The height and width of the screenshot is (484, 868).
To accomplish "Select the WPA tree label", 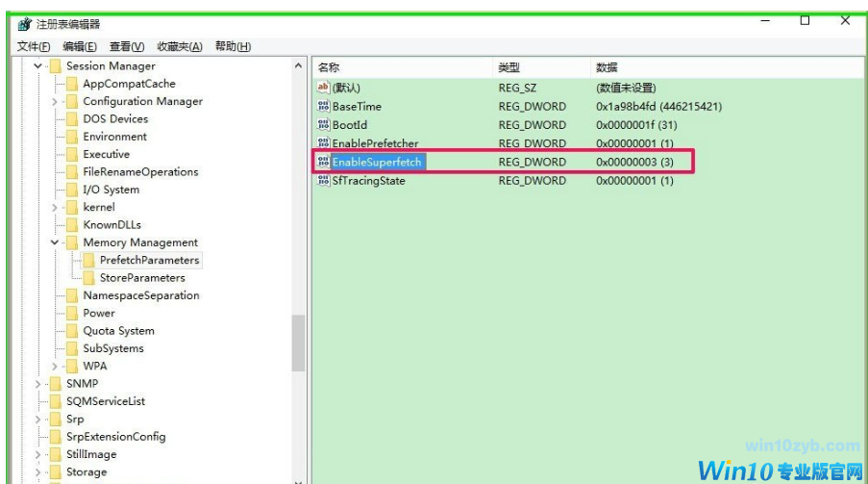I will point(94,366).
